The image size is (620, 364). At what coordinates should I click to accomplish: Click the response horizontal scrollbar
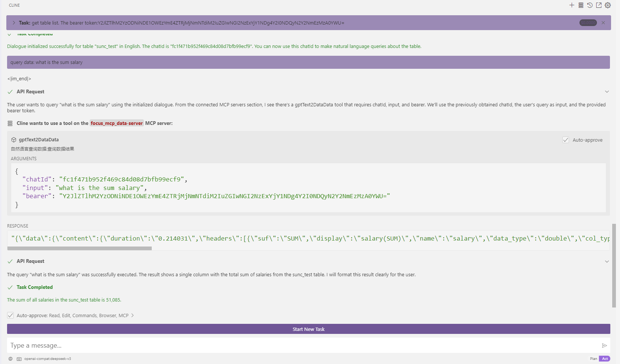click(x=79, y=248)
